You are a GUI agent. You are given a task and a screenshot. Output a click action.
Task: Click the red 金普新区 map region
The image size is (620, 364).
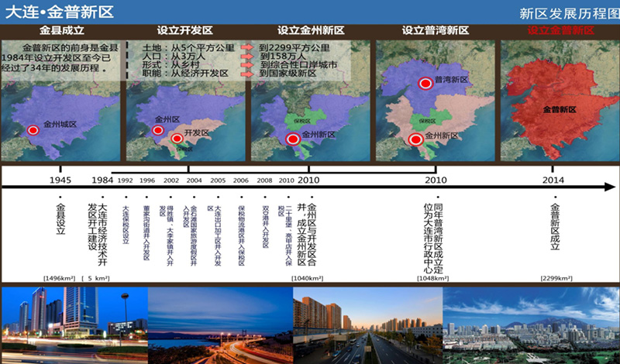(558, 110)
